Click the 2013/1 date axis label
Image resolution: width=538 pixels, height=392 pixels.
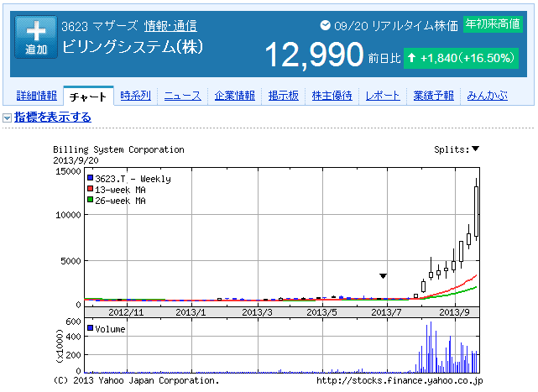pos(191,312)
